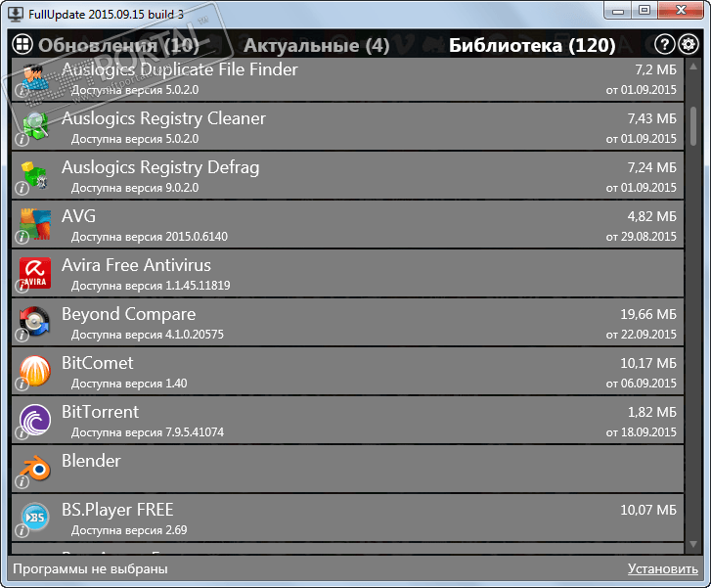711x588 pixels.
Task: Click the Auslogics Registry Cleaner icon
Action: tap(35, 125)
